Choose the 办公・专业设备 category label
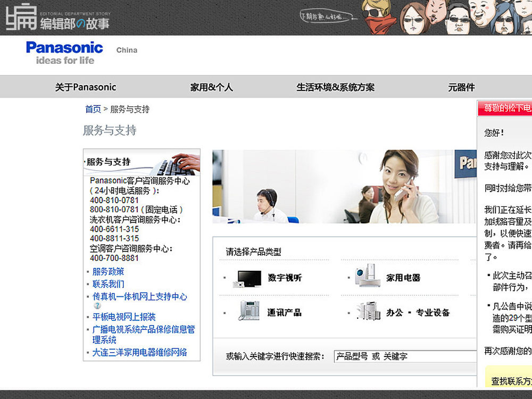This screenshot has width=532, height=399. 418,312
